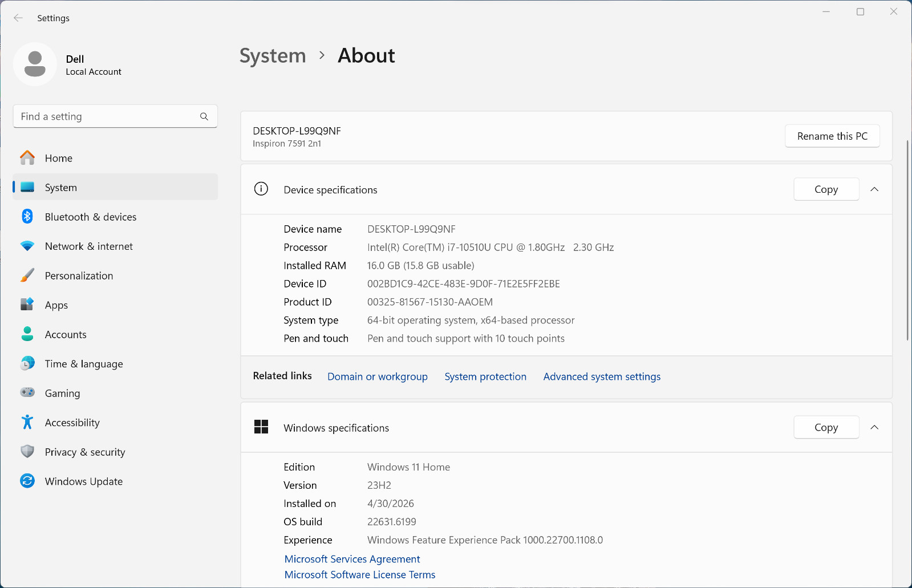Open Microsoft Software License Terms link
Image resolution: width=912 pixels, height=588 pixels.
tap(360, 575)
